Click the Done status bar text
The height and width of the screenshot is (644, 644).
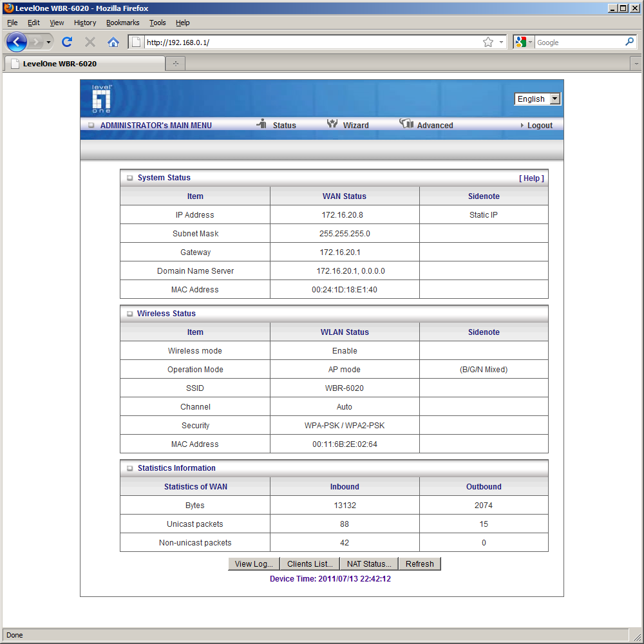pos(14,635)
